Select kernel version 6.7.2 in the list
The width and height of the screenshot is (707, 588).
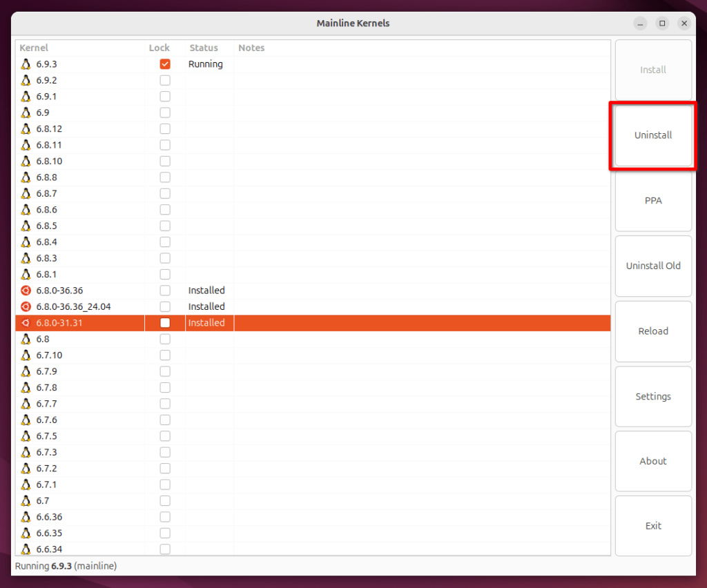[313, 469]
